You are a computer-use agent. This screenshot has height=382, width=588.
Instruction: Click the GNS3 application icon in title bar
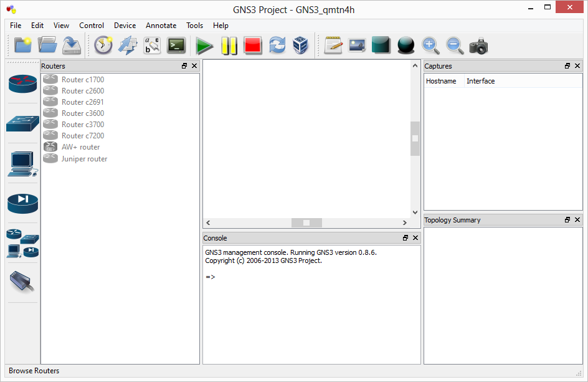(12, 9)
